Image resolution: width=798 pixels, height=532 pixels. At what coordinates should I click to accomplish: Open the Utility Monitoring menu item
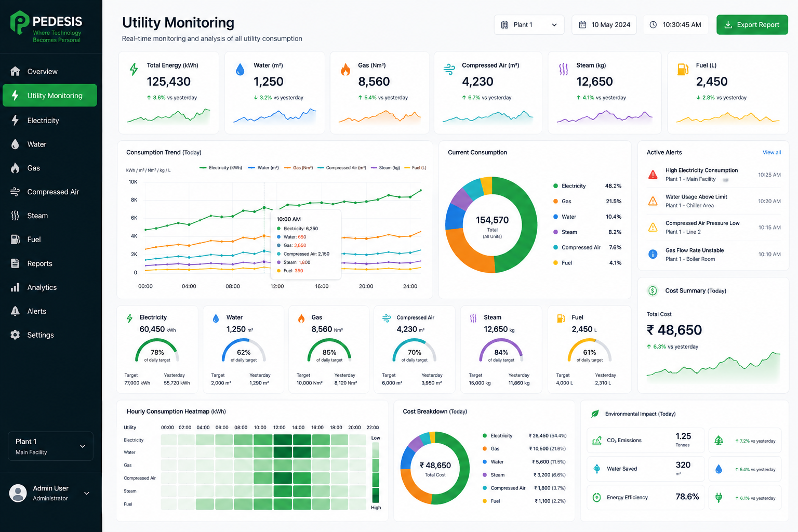point(50,96)
